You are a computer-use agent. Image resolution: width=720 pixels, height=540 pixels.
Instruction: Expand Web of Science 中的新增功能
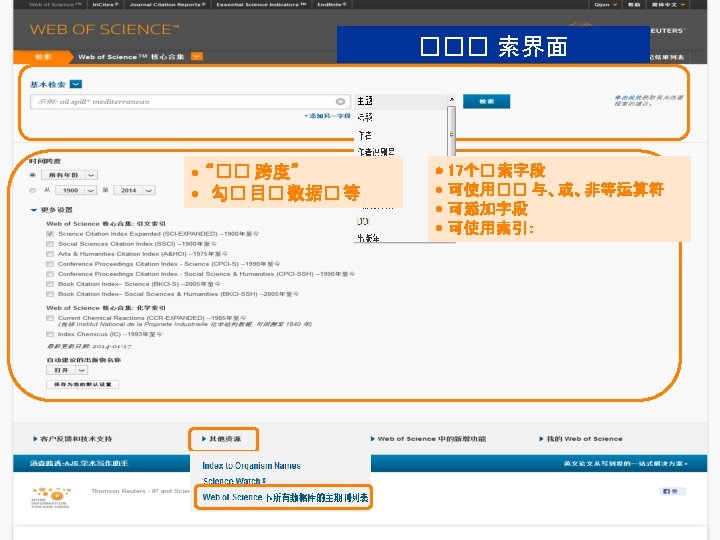[428, 439]
